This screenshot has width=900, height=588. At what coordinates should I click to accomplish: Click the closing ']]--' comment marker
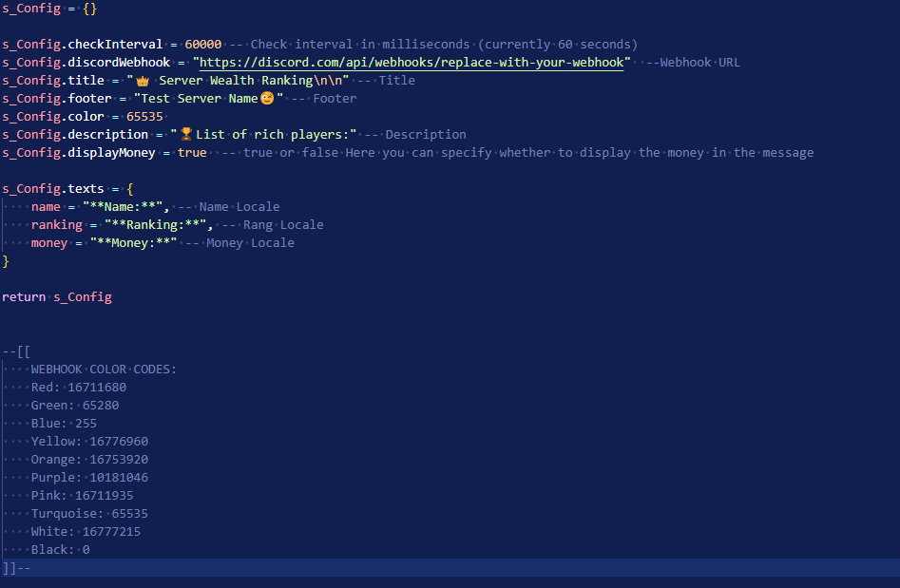pos(16,568)
